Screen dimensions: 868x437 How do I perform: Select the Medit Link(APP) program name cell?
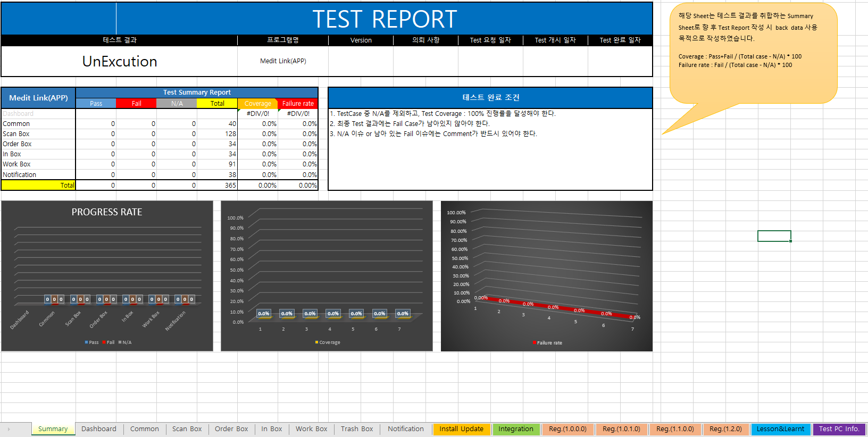tap(283, 61)
